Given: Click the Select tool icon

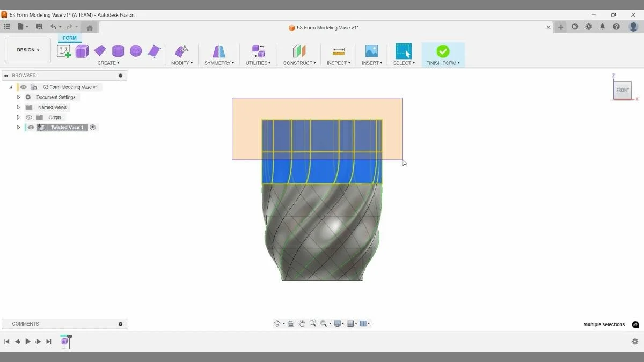Looking at the screenshot, I should click(404, 51).
